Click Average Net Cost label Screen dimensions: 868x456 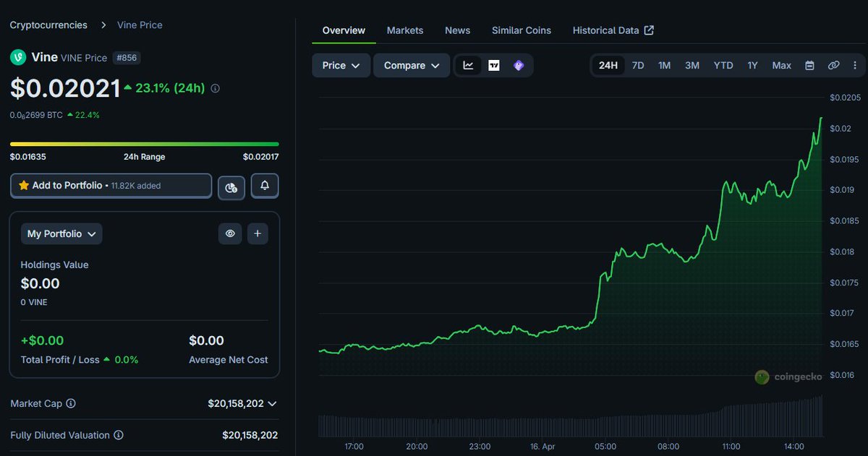click(x=229, y=359)
